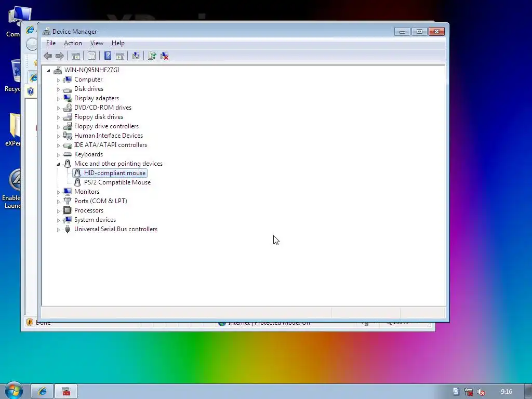Open the Action menu
This screenshot has width=532, height=399.
click(x=73, y=43)
